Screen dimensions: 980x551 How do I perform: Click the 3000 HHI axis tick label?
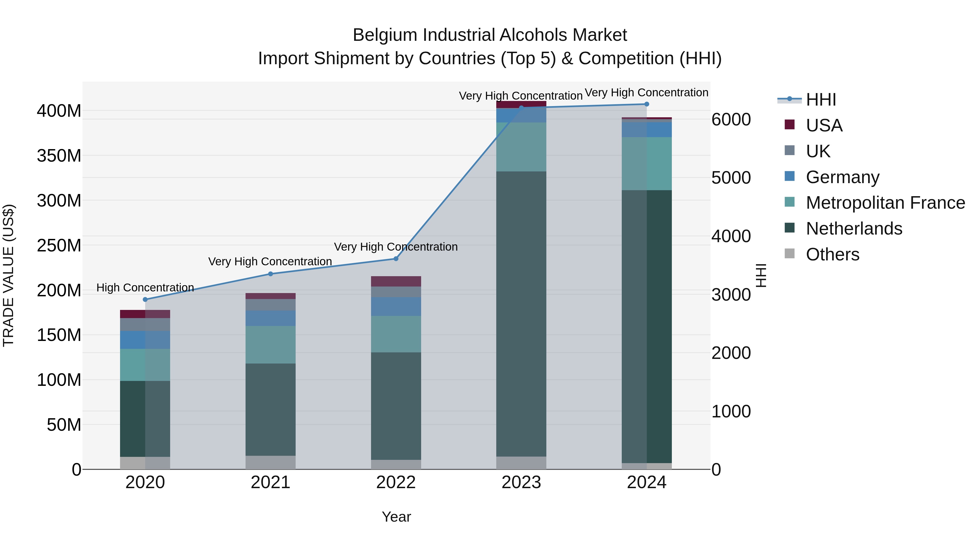click(731, 295)
